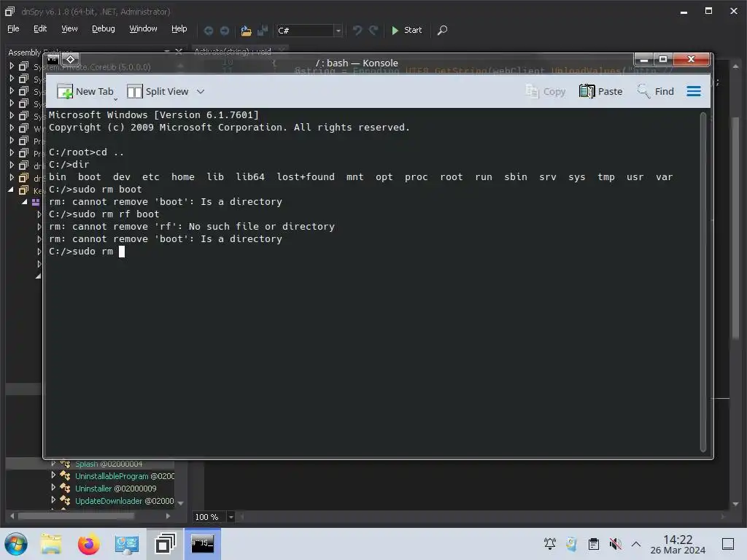747x560 pixels.
Task: Start debugging with the Start button
Action: point(406,30)
